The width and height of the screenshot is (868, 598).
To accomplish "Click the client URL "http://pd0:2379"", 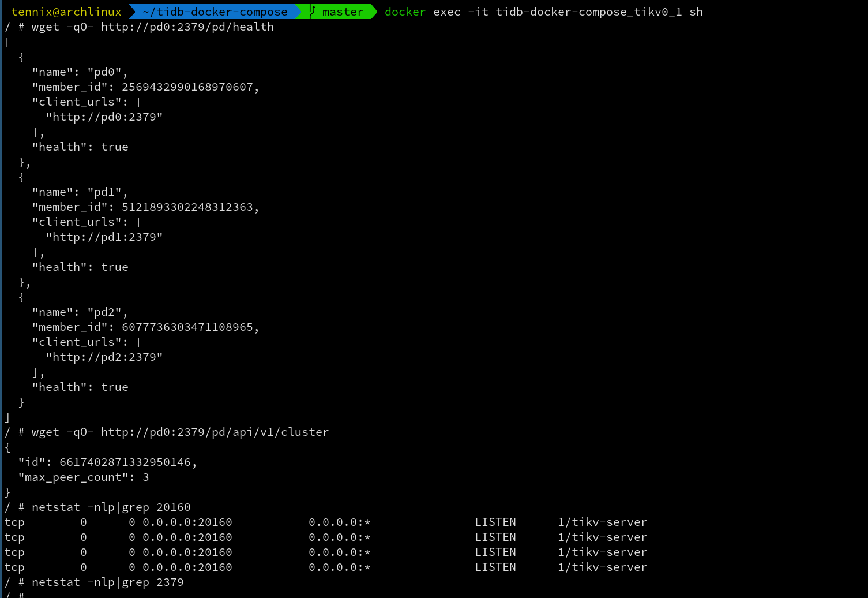I will (104, 117).
